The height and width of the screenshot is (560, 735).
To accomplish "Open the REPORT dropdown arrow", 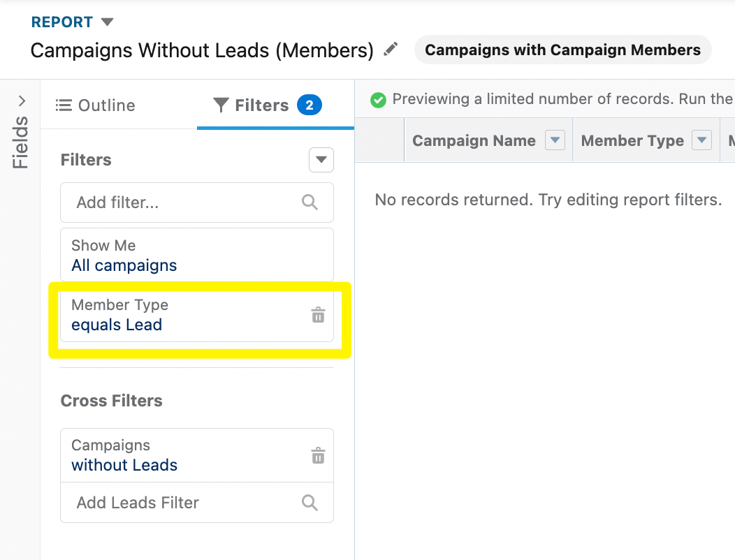I will [x=108, y=22].
